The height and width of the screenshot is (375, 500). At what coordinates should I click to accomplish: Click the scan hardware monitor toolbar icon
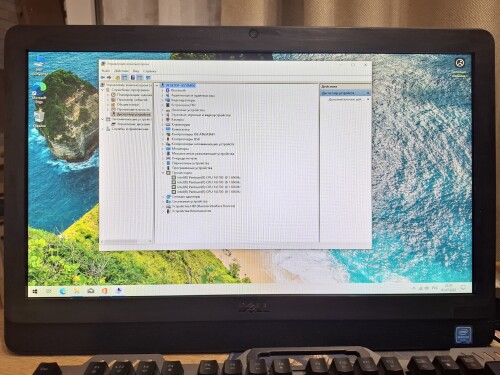click(x=148, y=77)
